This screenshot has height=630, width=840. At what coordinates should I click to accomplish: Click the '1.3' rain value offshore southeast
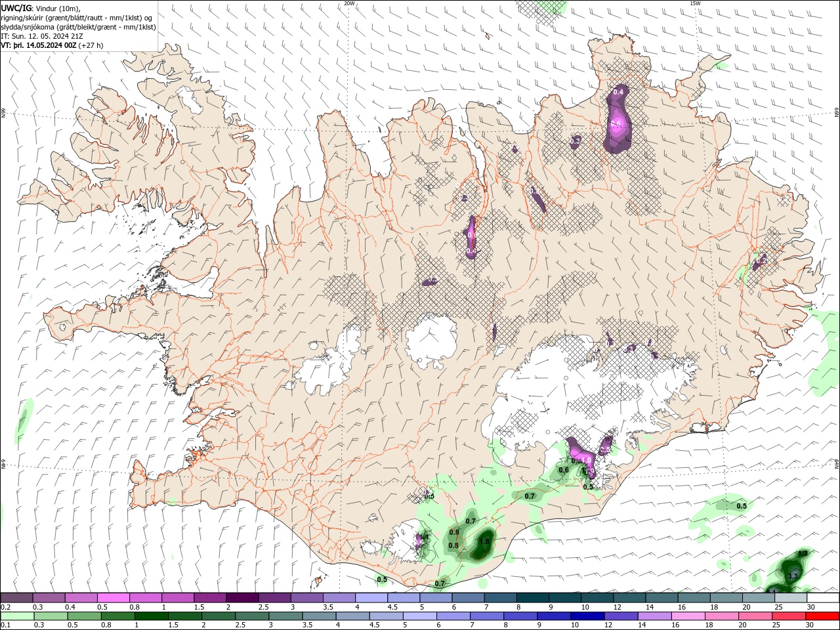(x=802, y=554)
